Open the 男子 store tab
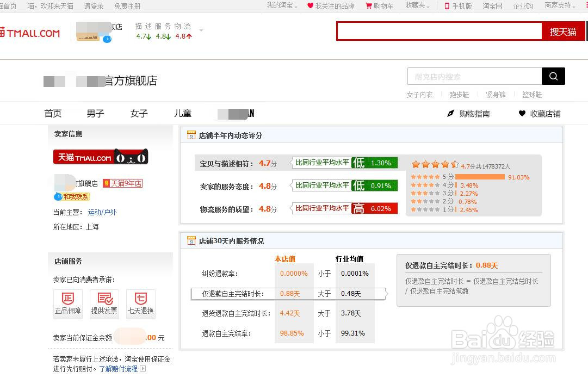588x378 pixels. [x=95, y=113]
